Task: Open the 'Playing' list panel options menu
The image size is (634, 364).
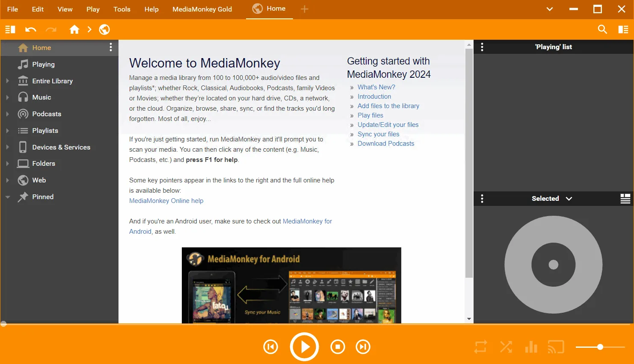Action: (x=482, y=47)
